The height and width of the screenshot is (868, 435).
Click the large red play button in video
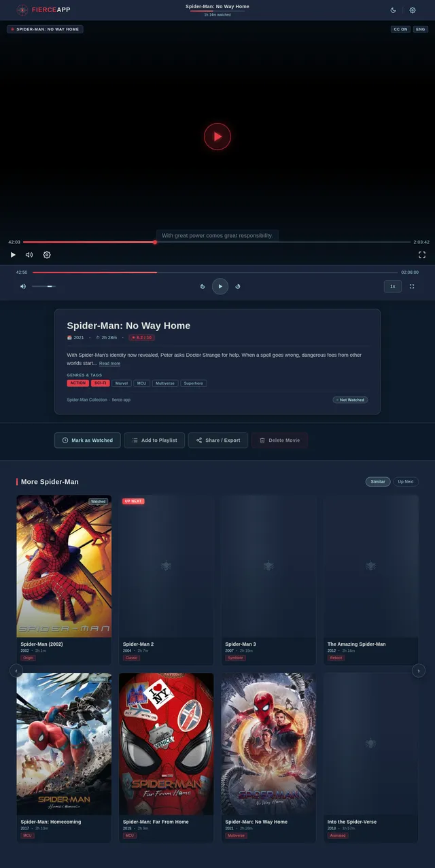tap(217, 137)
